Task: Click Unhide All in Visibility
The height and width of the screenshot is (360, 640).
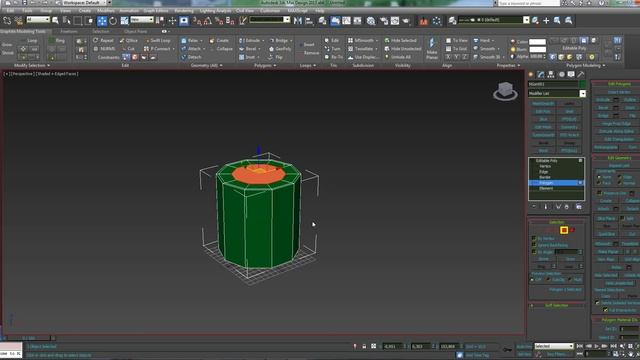Action: (x=398, y=57)
